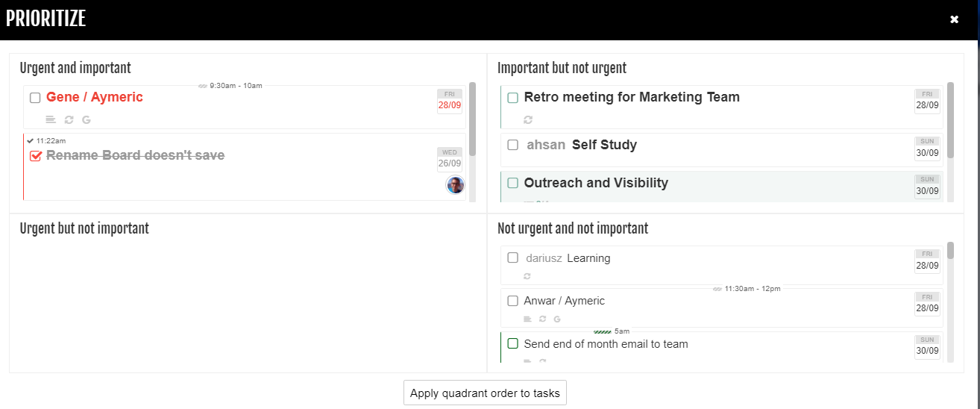Viewport: 980px width, 409px height.
Task: Open notes icon on Anwar / Aymeric task
Action: pos(528,319)
